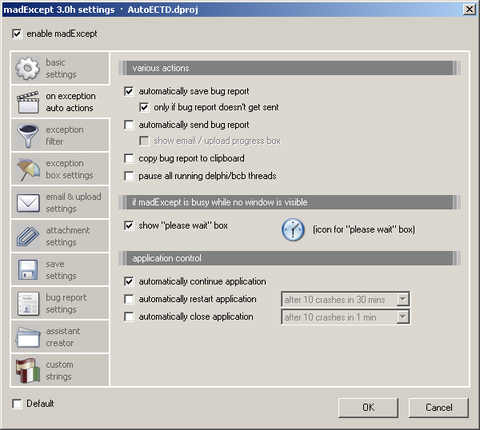Screen dimensions: 480x430
Task: Open save settings floppy disk icon
Action: tap(28, 270)
